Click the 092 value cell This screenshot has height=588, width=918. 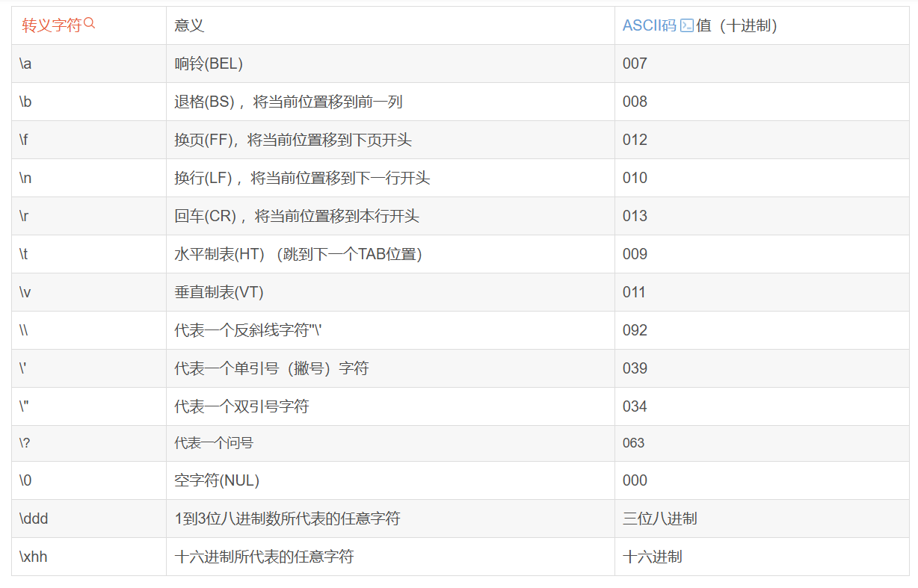pos(762,330)
